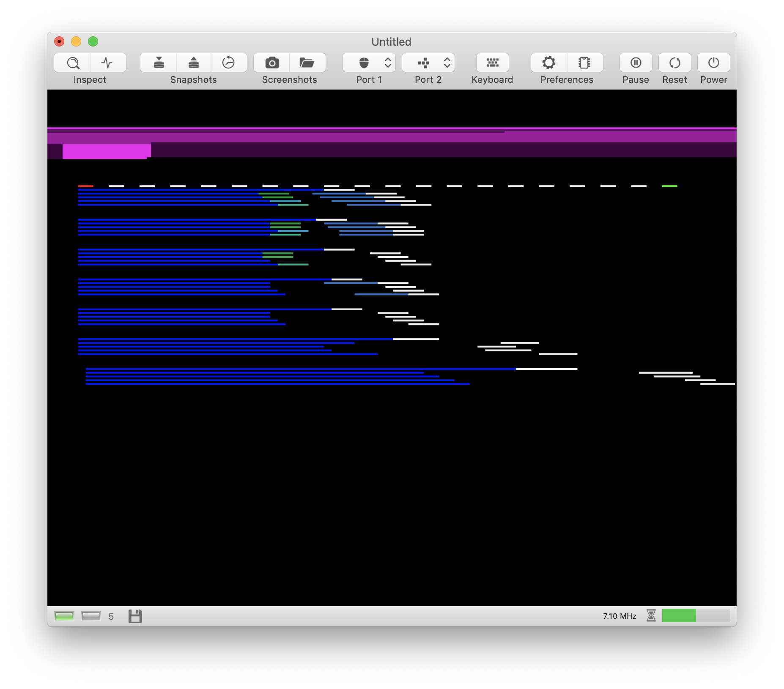
Task: Click the 7.10 MHz clock frequency readout
Action: [620, 616]
